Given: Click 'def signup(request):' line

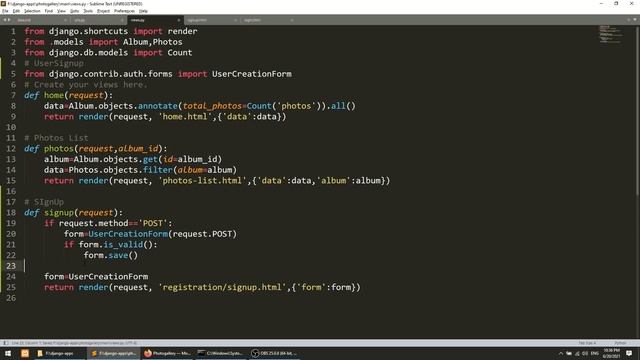Looking at the screenshot, I should 73,213.
